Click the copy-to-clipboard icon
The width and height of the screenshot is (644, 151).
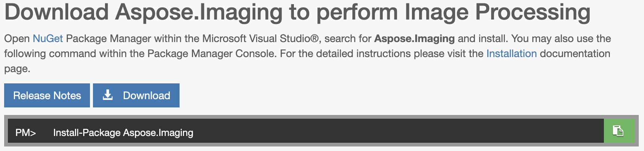(x=618, y=131)
